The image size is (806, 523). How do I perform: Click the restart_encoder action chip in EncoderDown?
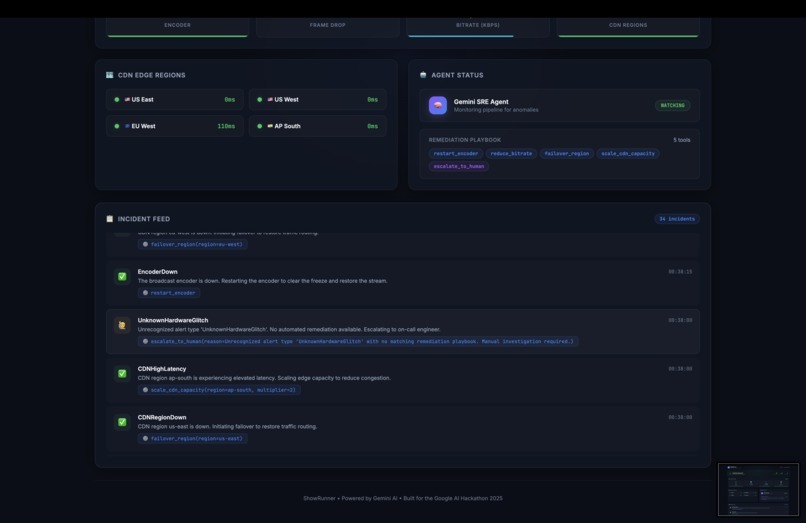[x=169, y=293]
